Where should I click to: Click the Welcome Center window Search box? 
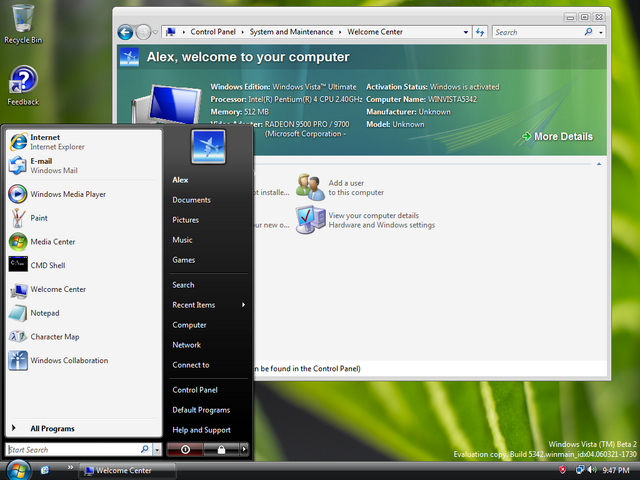538,32
